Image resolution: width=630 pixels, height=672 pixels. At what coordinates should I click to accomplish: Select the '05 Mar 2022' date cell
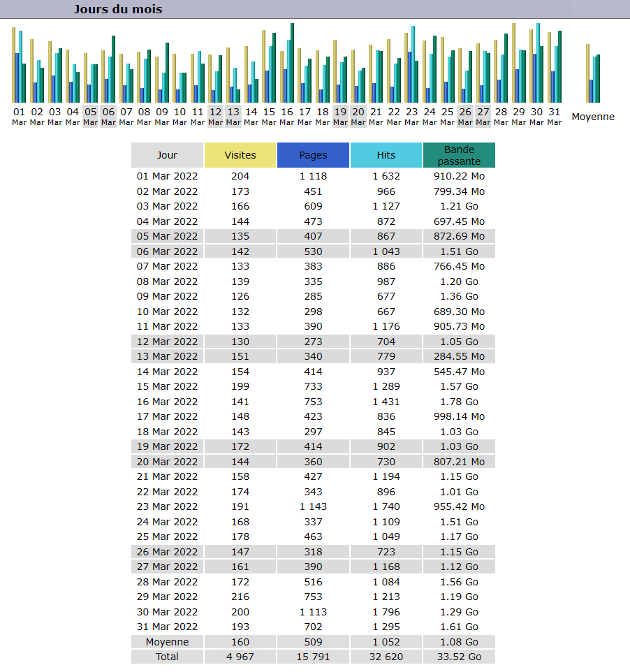click(167, 236)
